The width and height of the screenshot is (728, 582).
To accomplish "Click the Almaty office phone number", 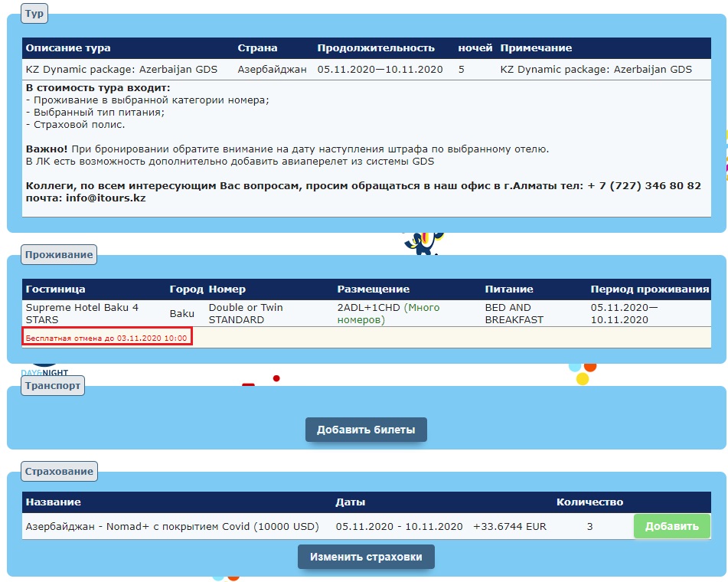I will (x=644, y=185).
